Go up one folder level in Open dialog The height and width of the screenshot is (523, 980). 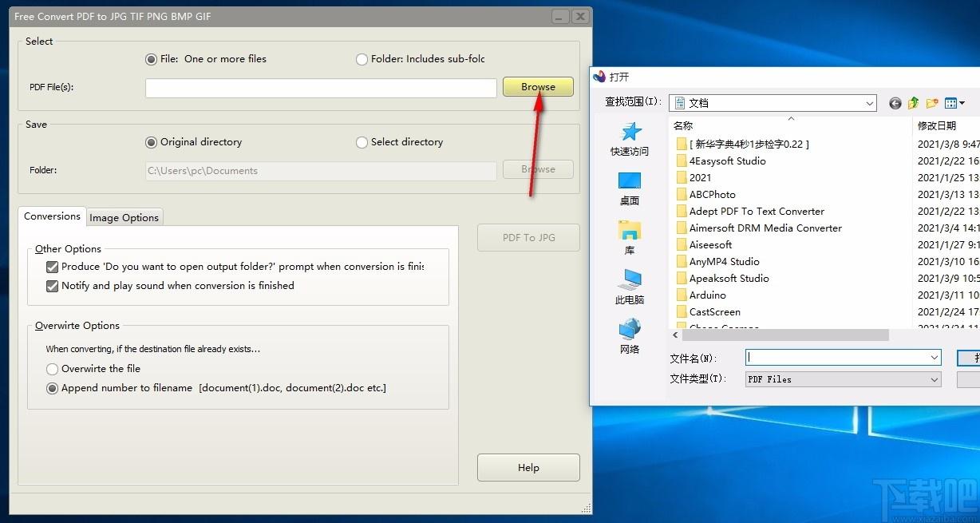tap(914, 103)
